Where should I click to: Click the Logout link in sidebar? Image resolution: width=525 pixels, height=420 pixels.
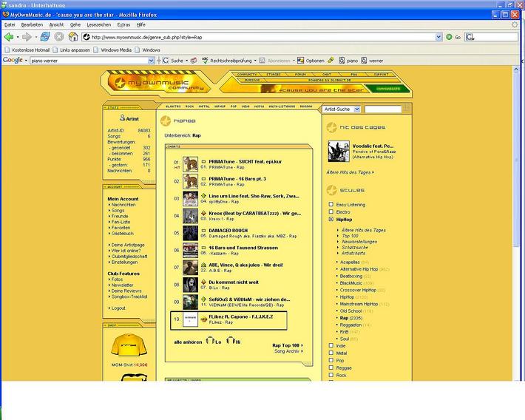118,308
